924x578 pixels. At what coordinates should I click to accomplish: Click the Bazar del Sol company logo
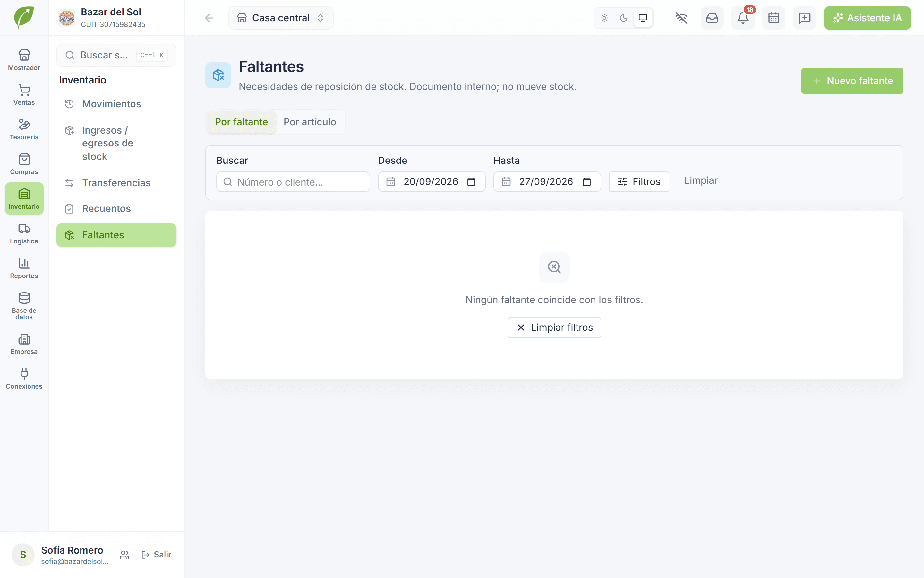click(x=66, y=18)
